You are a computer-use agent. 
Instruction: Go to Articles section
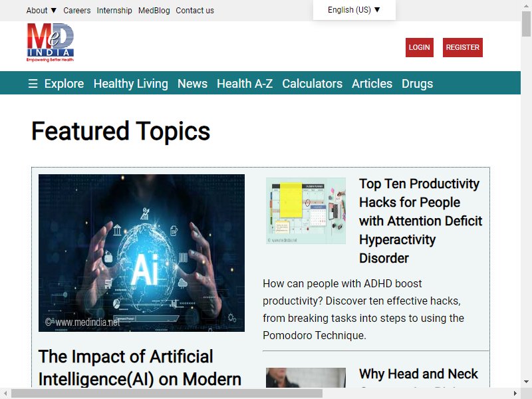click(x=372, y=84)
